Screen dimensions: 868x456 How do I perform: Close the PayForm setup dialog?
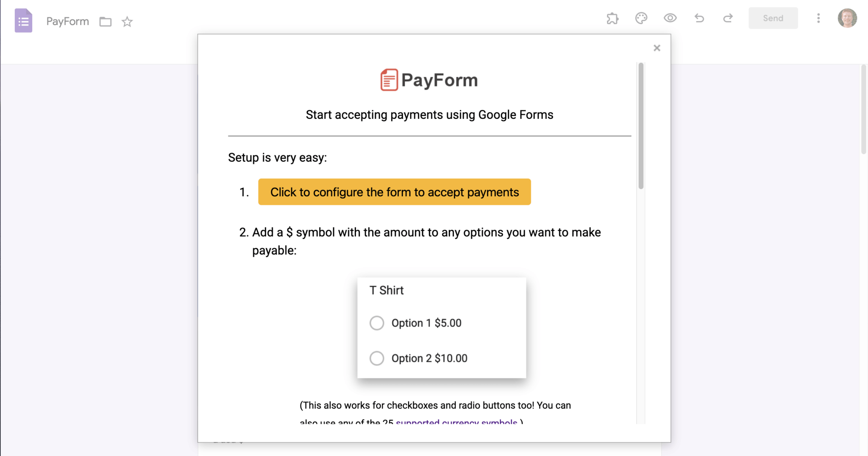point(657,48)
